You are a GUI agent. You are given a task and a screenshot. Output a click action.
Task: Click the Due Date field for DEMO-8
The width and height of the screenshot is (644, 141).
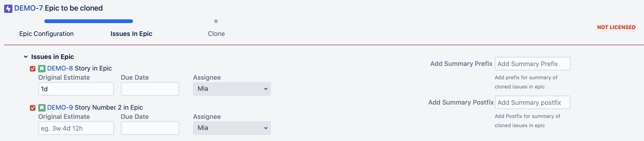150,89
